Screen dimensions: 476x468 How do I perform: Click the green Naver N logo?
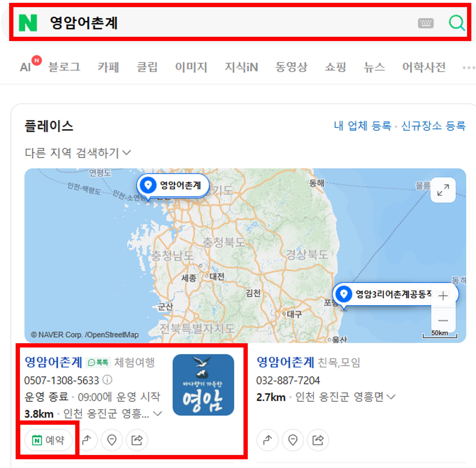(x=28, y=23)
